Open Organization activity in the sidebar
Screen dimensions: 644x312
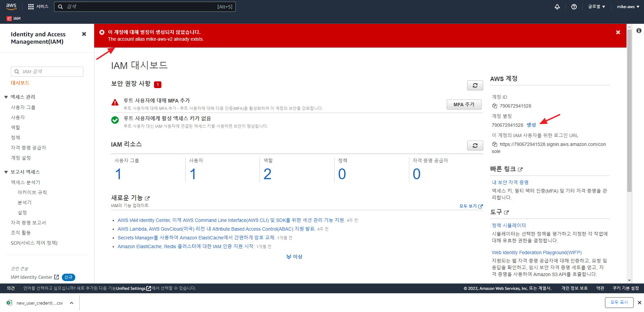coord(21,233)
